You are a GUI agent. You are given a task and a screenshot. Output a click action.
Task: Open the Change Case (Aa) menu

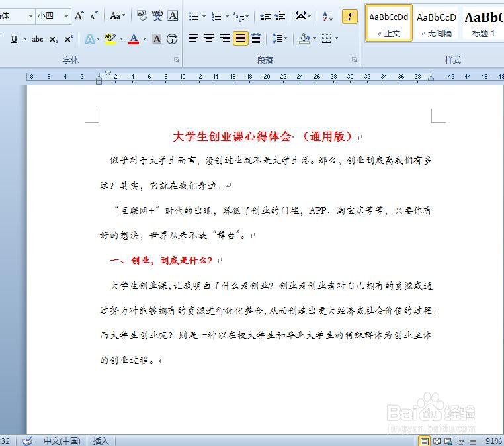click(117, 16)
